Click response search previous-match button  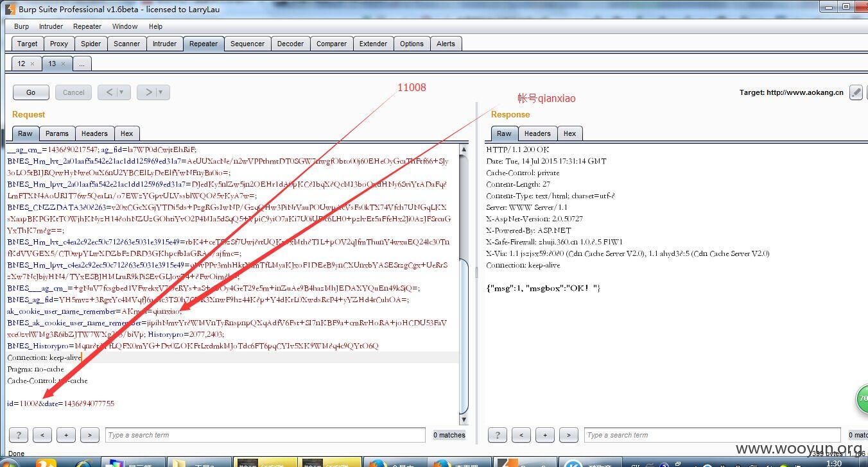click(521, 435)
